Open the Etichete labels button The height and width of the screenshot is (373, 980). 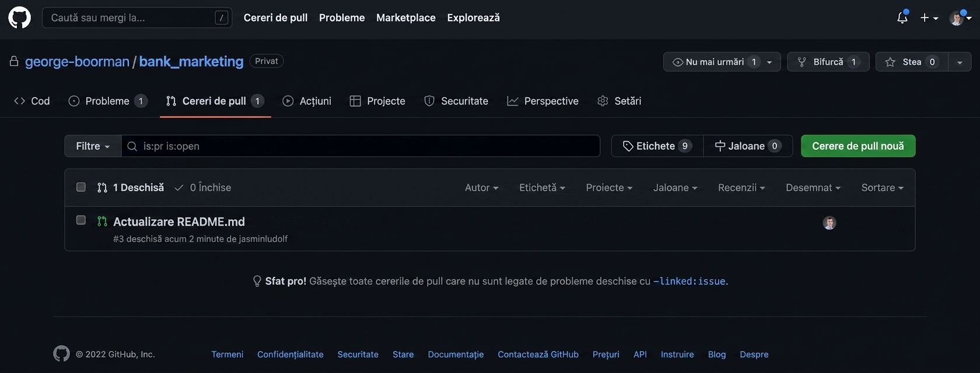click(x=657, y=146)
